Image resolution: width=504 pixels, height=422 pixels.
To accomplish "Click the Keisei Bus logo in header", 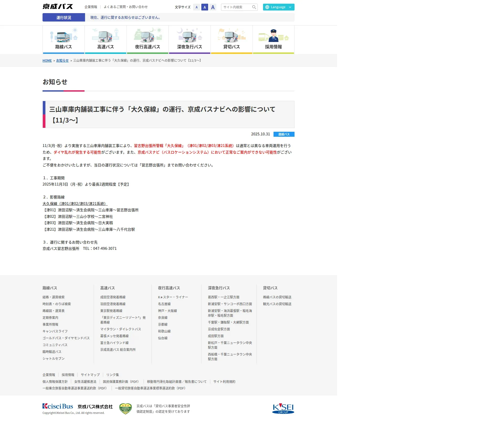I will coord(58,7).
